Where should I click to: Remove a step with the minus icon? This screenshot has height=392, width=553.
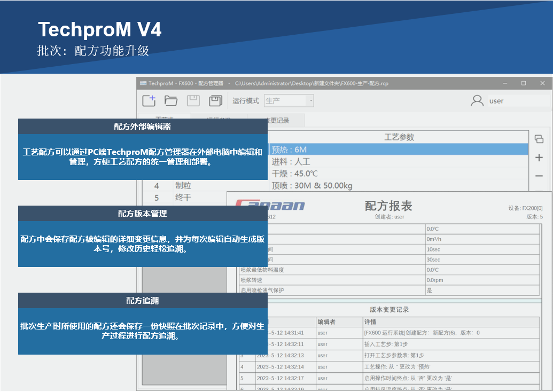point(539,176)
